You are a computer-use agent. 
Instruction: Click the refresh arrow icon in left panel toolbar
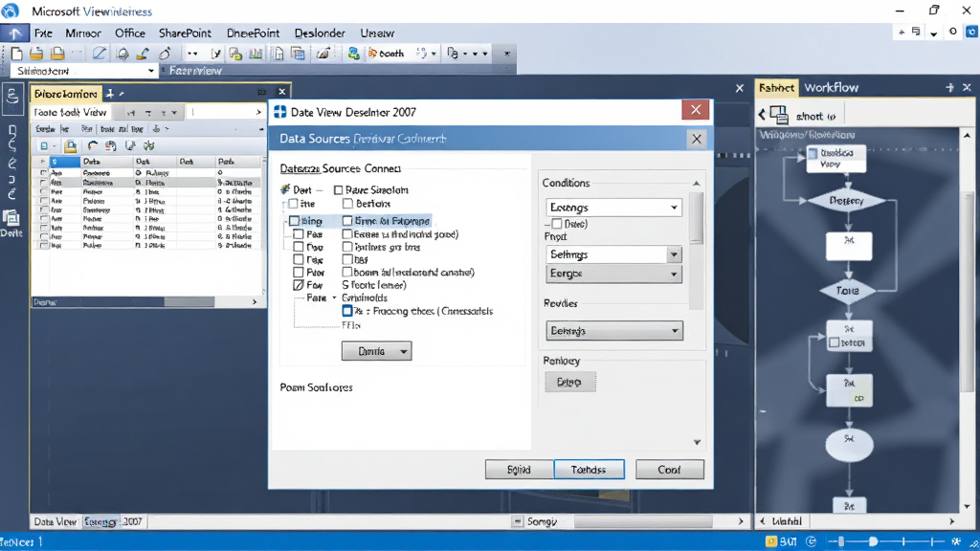[x=93, y=146]
